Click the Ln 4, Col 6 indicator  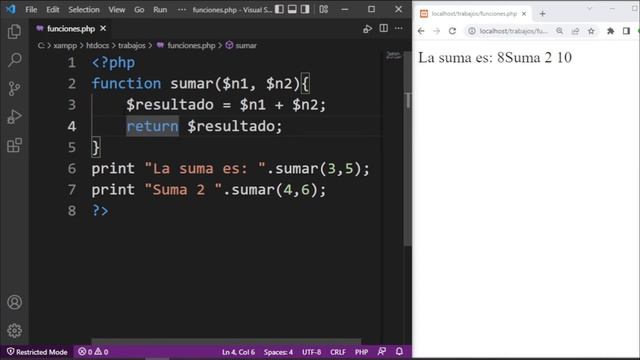pyautogui.click(x=238, y=352)
